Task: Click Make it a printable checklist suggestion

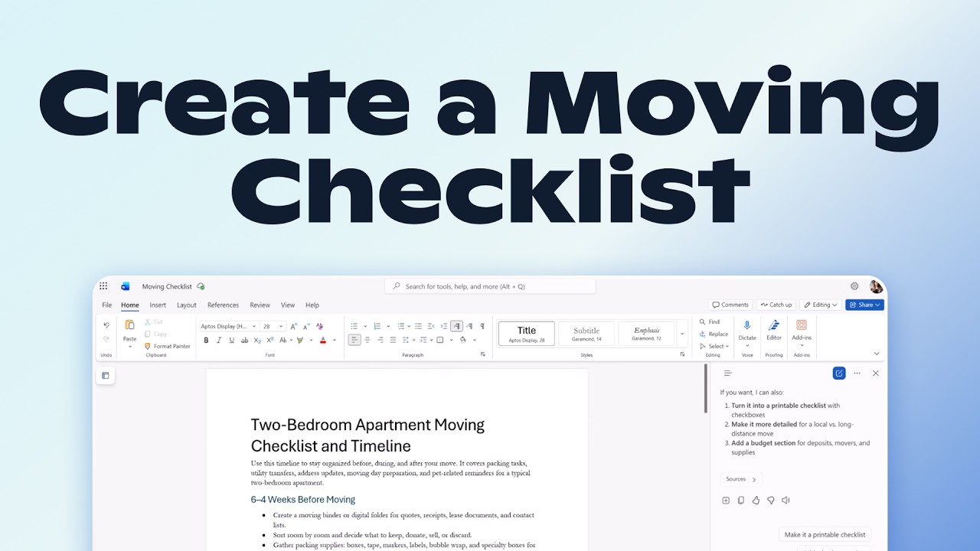Action: pos(825,535)
